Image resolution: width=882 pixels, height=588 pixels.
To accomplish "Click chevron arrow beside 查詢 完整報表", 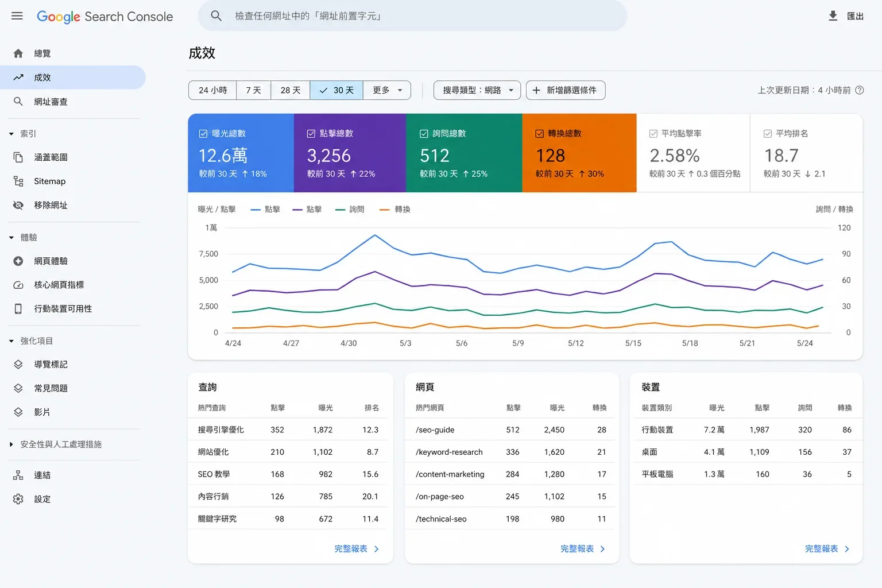I will click(x=377, y=549).
